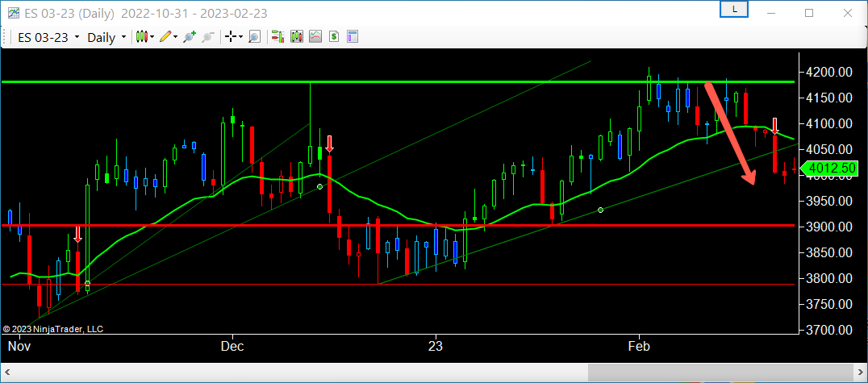Select the white down-arrow marker in early November
Viewport: 868px width, 383px height.
point(78,234)
